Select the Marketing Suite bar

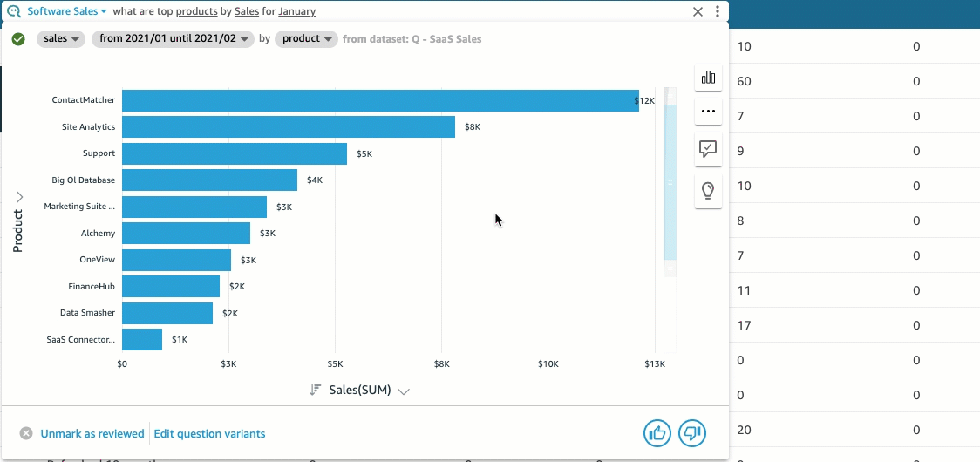(194, 207)
